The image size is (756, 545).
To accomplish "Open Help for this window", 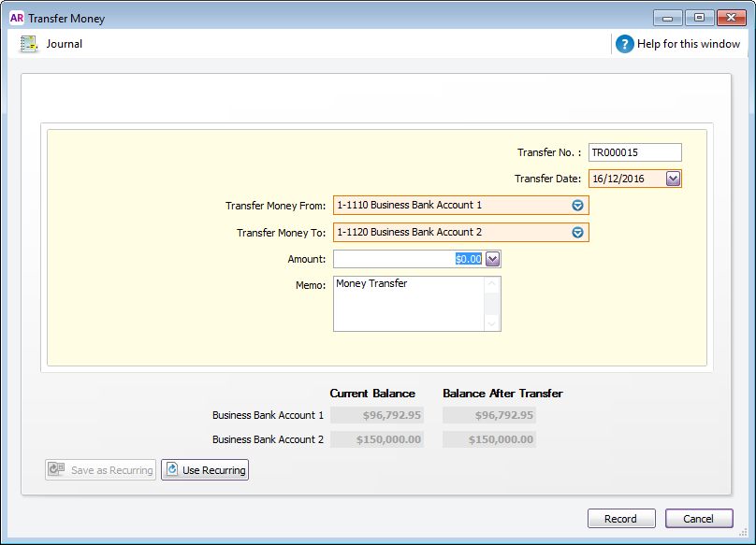I will click(x=688, y=44).
